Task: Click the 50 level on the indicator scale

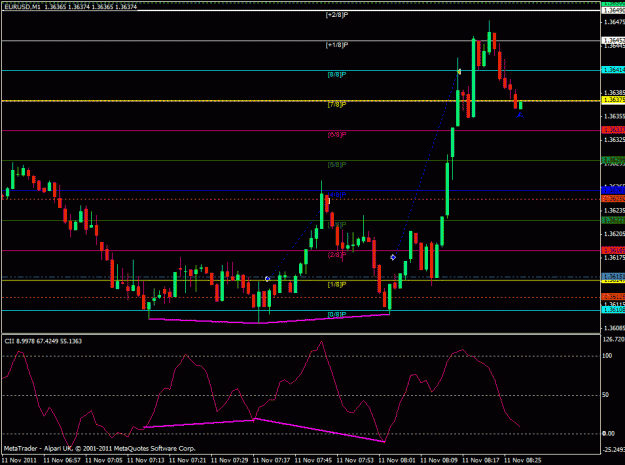Action: (x=606, y=395)
